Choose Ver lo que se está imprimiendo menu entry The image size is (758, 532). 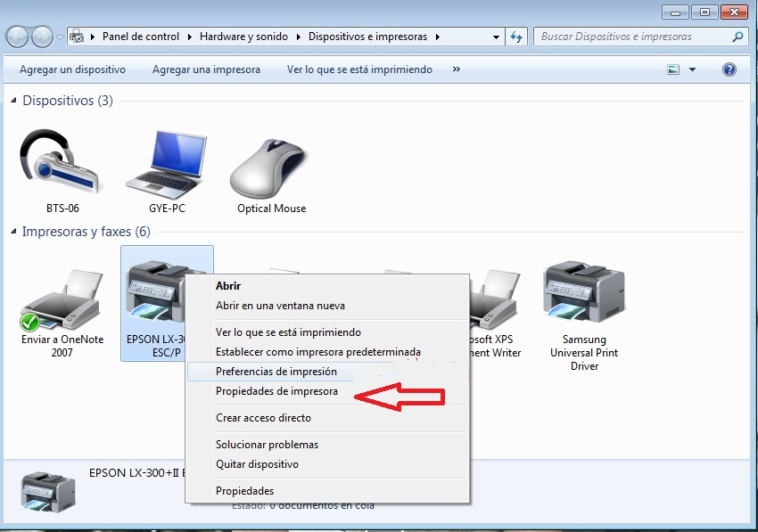327,332
